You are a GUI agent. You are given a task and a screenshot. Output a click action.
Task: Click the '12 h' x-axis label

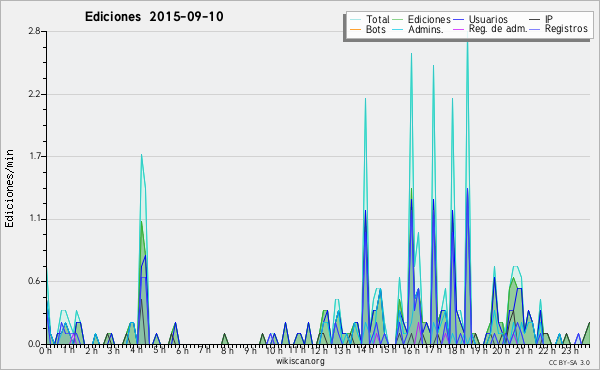pos(319,351)
